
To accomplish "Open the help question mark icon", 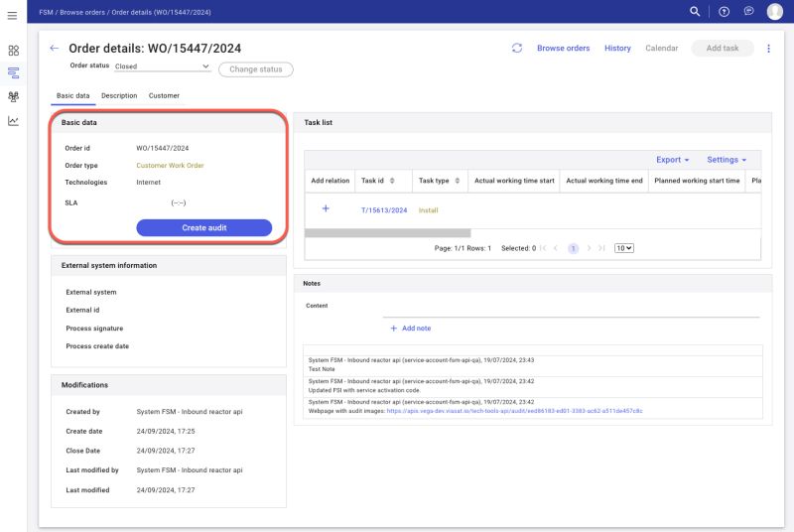I will pyautogui.click(x=725, y=12).
